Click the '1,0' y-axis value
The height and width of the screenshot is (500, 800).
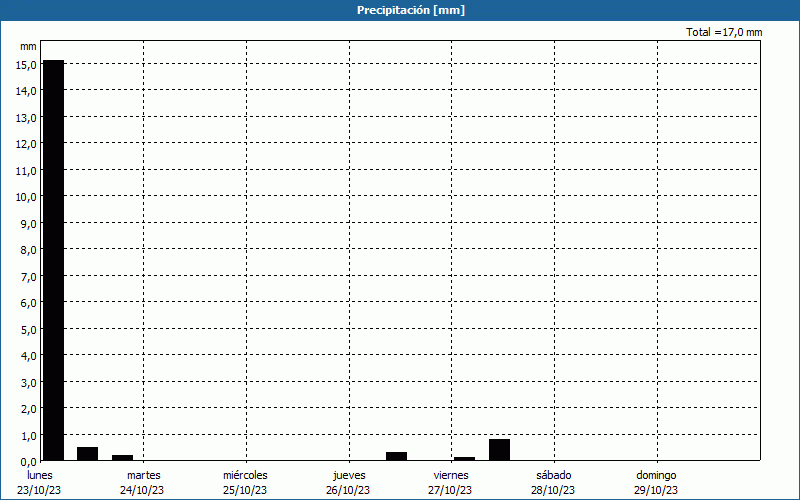point(28,435)
